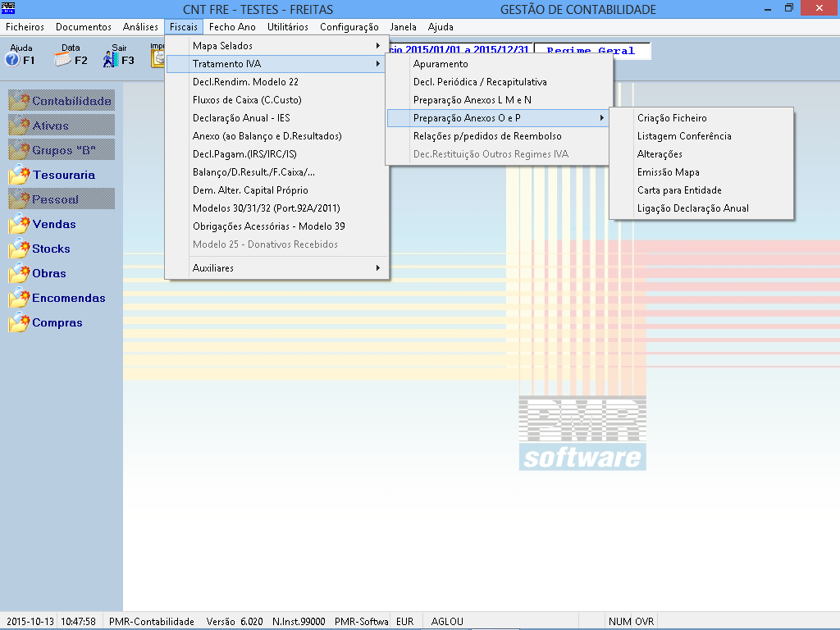Expand the Mapa Selados submenu
The width and height of the screenshot is (840, 630).
click(x=276, y=46)
